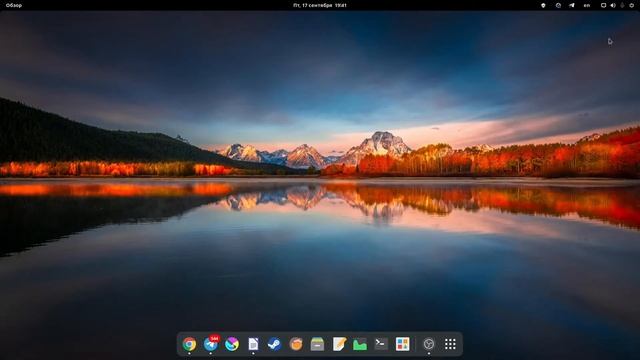
Task: Launch the text editor notepad with pencil
Action: (339, 344)
